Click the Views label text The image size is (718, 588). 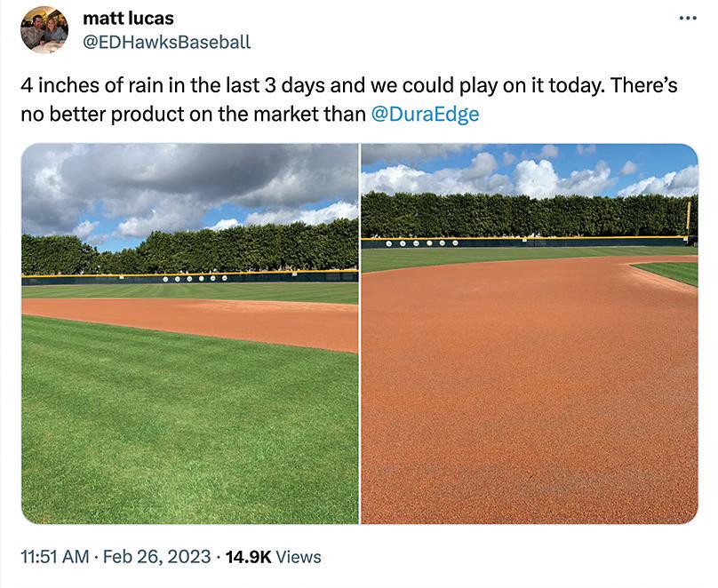299,557
